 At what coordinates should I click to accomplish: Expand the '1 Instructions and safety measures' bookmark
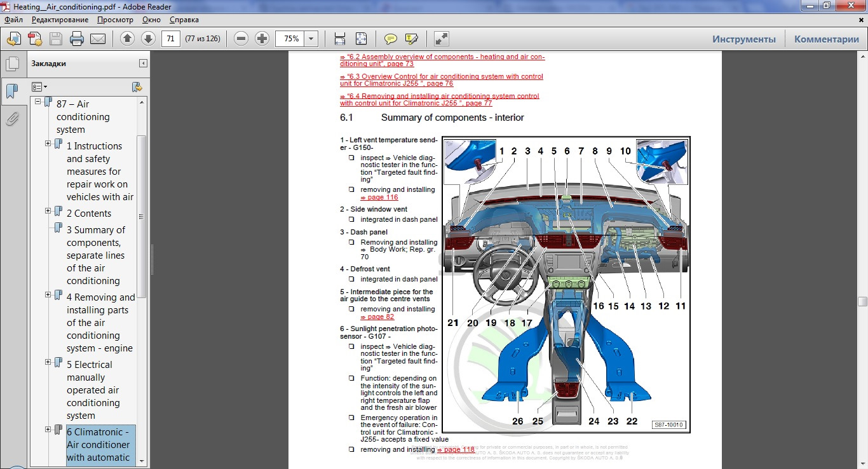point(48,144)
